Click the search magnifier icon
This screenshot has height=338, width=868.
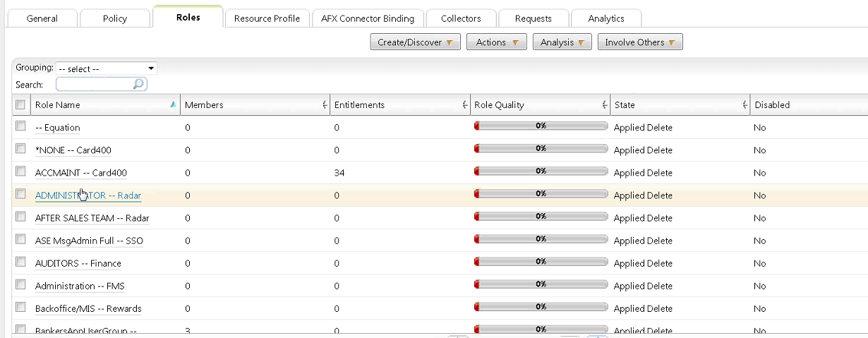(x=138, y=85)
